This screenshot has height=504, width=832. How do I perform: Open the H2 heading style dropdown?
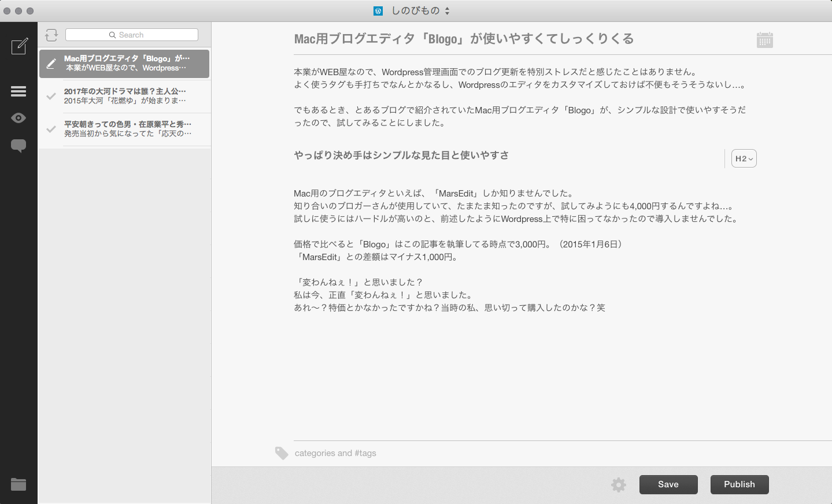(744, 158)
